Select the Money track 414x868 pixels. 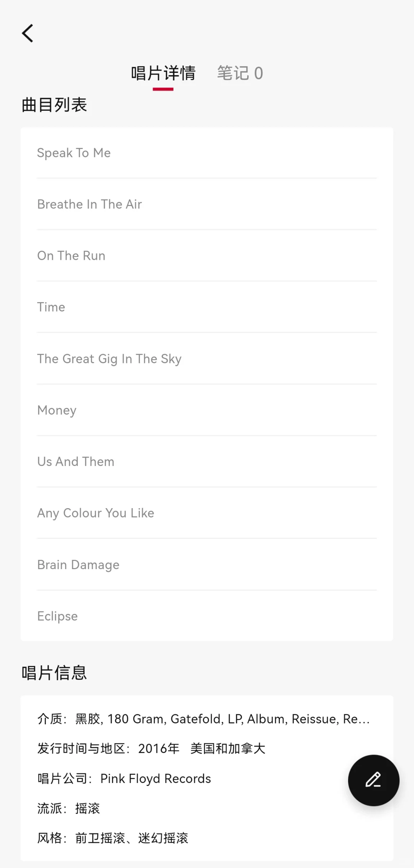(x=207, y=410)
